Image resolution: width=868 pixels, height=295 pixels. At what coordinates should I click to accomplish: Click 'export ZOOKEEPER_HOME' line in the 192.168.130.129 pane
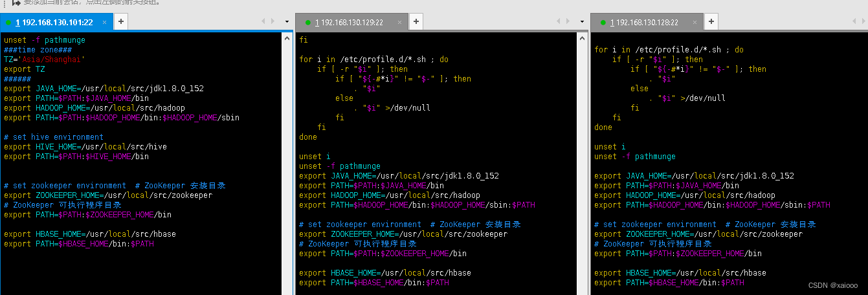pos(403,234)
